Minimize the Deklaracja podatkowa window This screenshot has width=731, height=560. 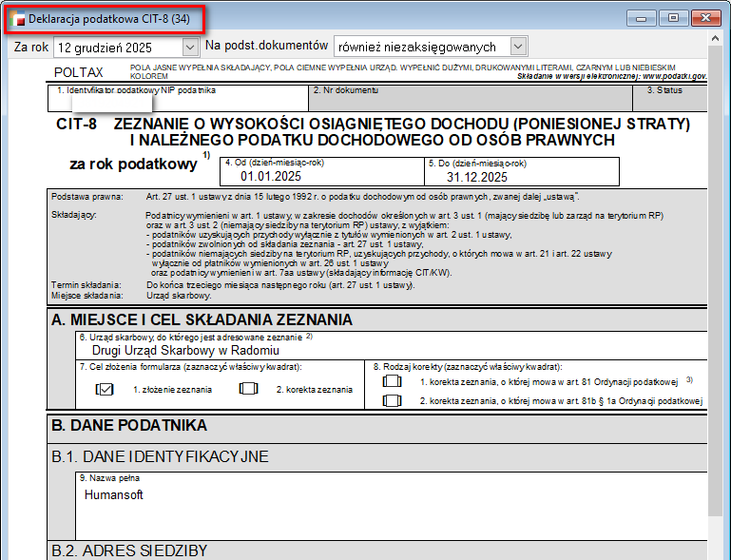click(646, 18)
